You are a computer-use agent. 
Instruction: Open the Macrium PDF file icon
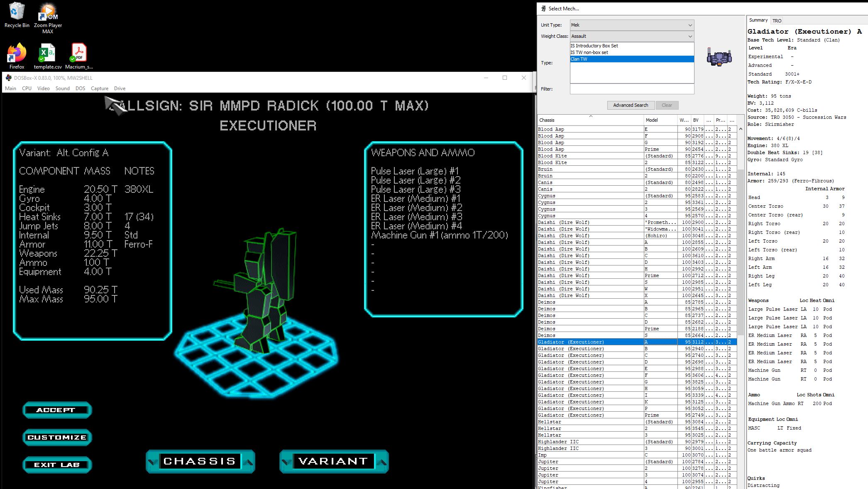(x=79, y=53)
